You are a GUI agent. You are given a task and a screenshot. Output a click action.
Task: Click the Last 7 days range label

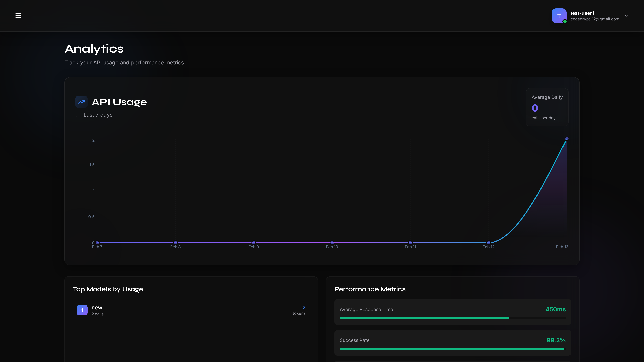(98, 115)
